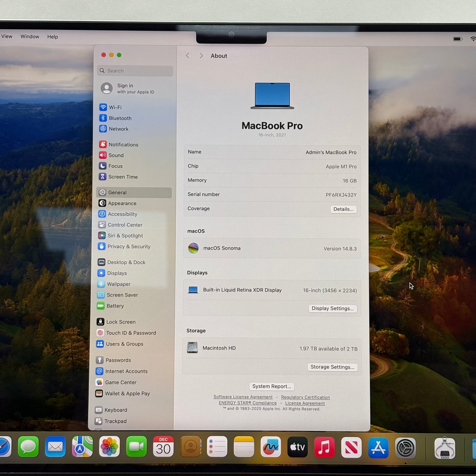Click the System Report button

[x=271, y=386]
